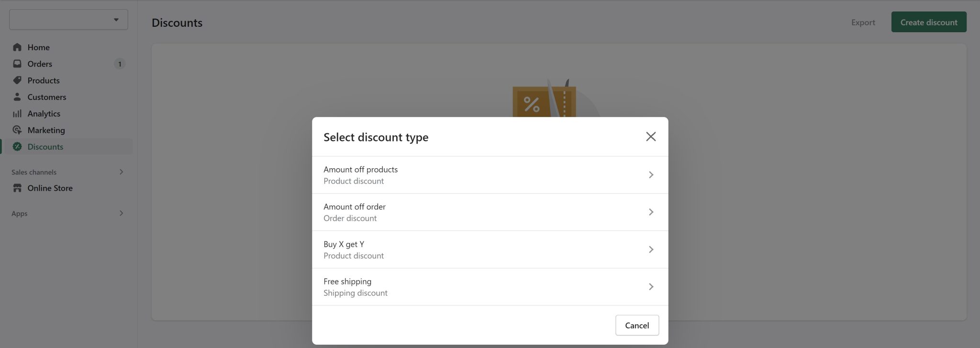This screenshot has width=980, height=348.
Task: Click the Orders count badge showing 1
Action: pyautogui.click(x=120, y=64)
